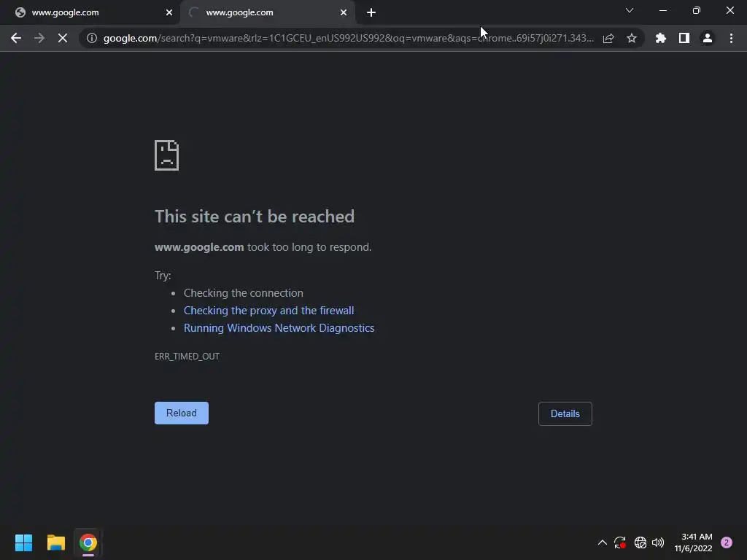Open the network globe tray icon
The image size is (747, 560).
[640, 542]
